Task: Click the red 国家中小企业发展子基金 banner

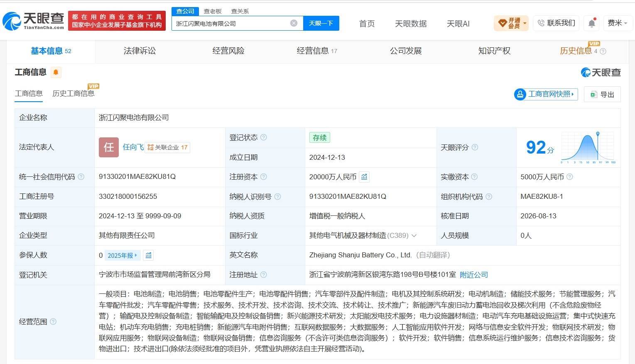Action: pyautogui.click(x=117, y=21)
